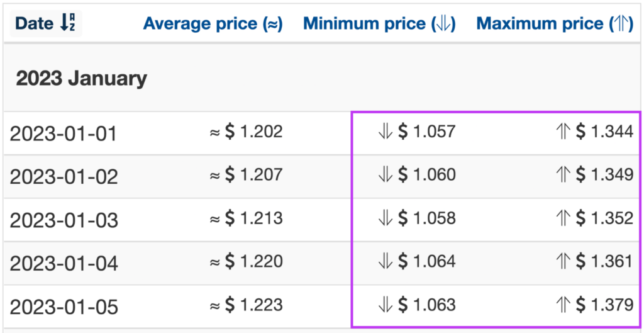Screen dimensions: 644x333
Task: Select the 2023 January group row
Action: (322, 77)
